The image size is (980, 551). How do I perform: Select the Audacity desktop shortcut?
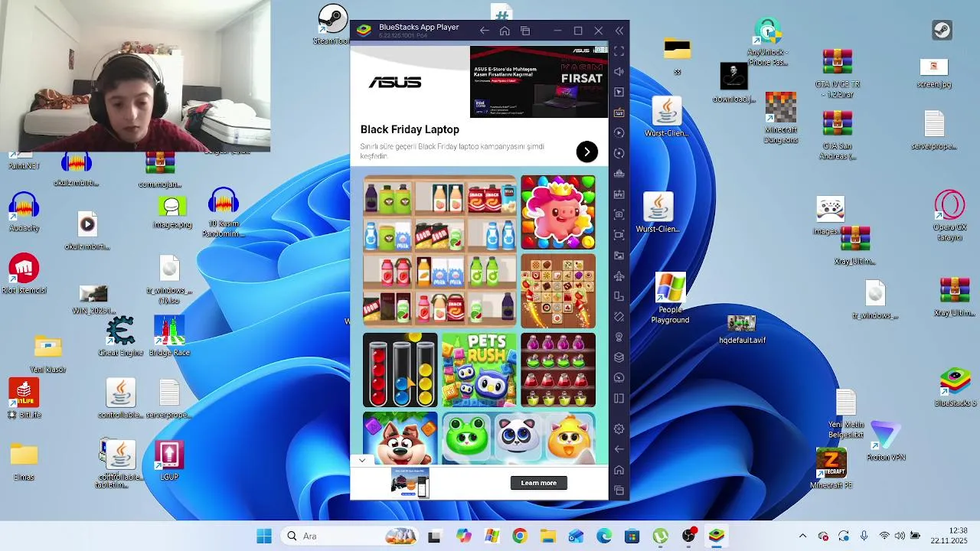[x=24, y=213]
